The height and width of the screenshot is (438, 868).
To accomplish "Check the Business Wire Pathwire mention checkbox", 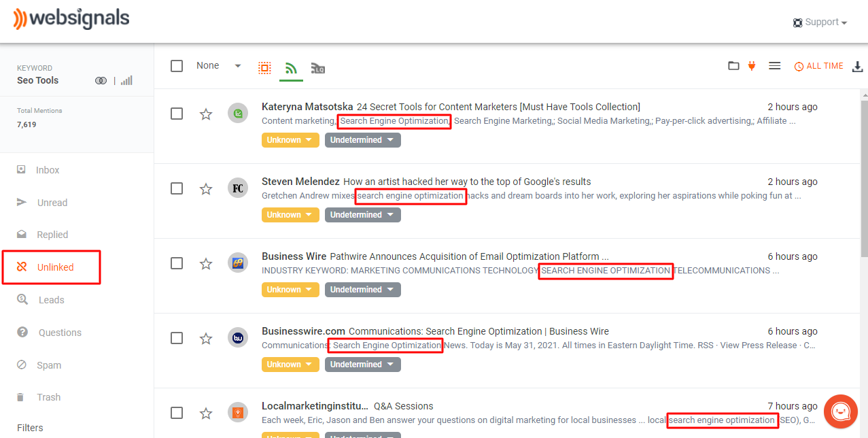I will coord(177,263).
